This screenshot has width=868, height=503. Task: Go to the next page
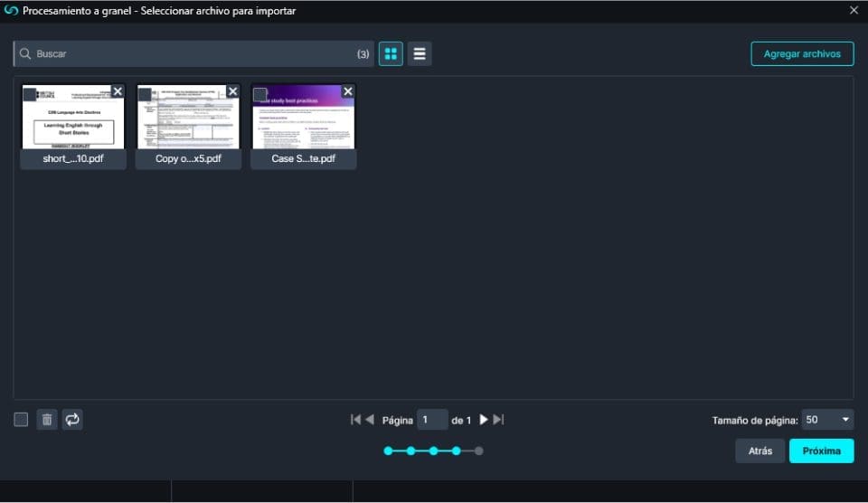pos(484,420)
